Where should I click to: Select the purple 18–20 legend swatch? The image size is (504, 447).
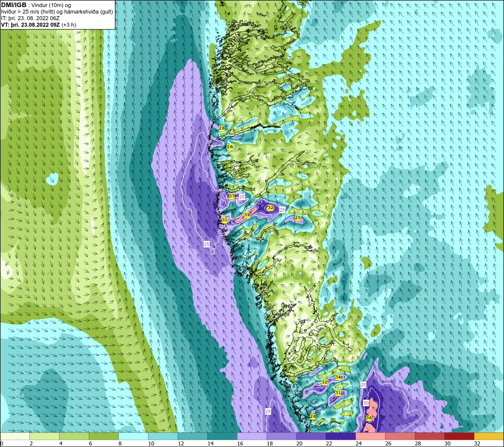(282, 436)
